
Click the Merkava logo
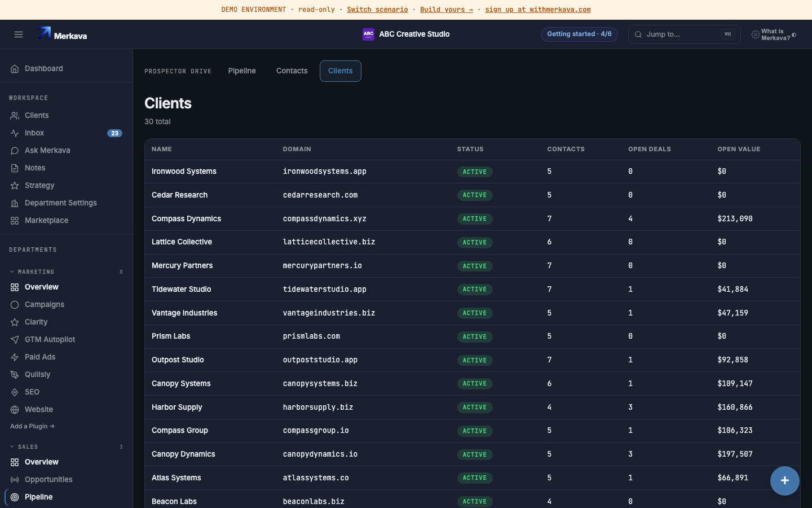click(x=63, y=34)
